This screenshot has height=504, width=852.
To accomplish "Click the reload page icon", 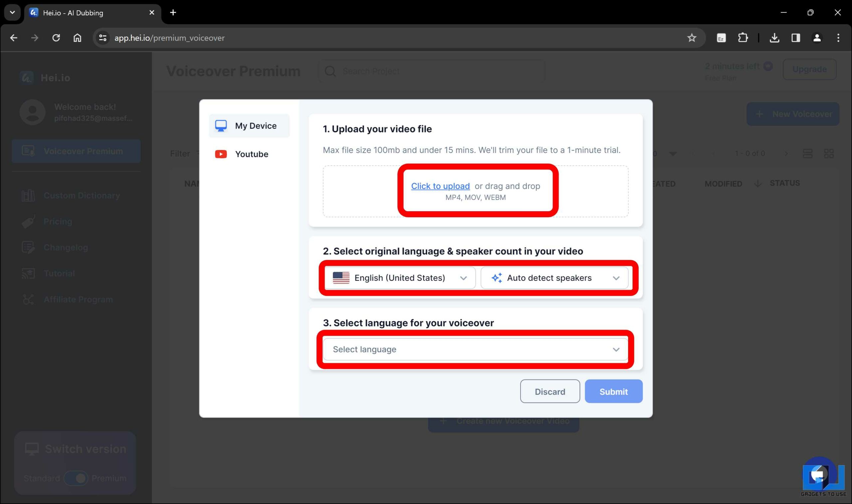I will coord(56,38).
